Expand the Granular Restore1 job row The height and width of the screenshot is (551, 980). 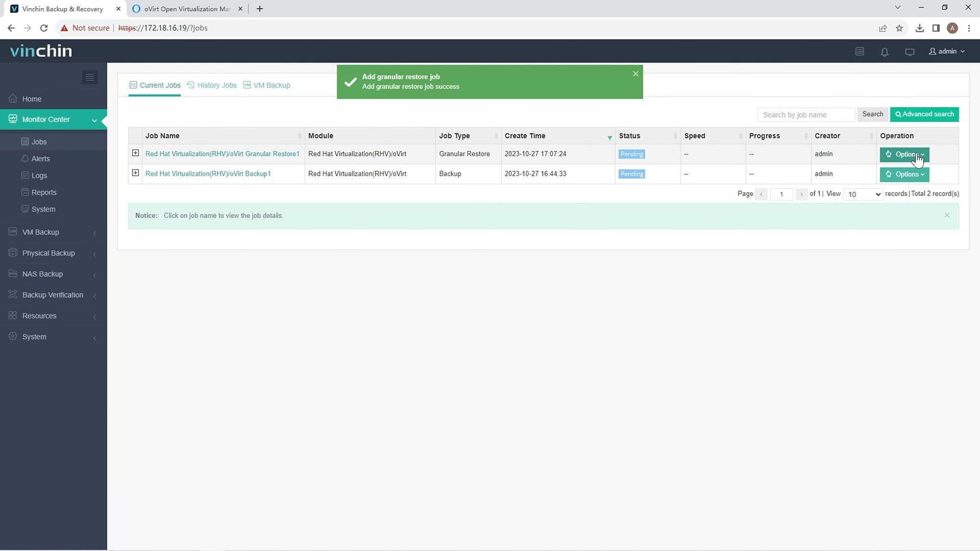(135, 153)
